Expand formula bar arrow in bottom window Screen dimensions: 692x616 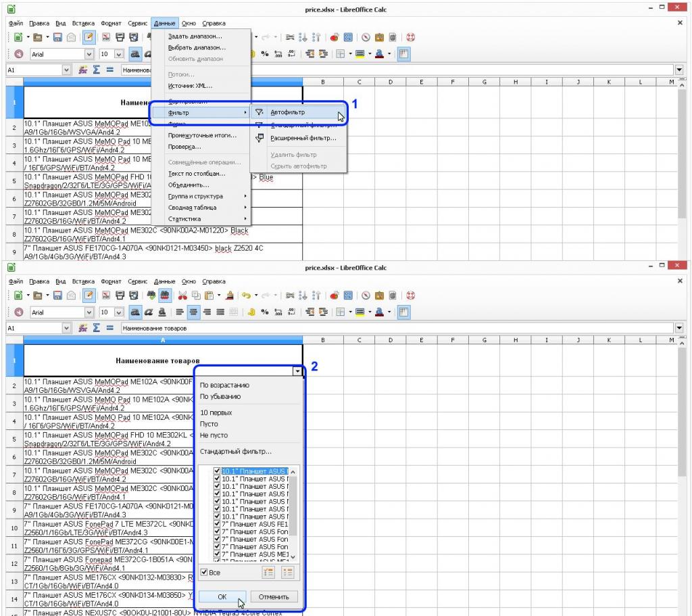pyautogui.click(x=679, y=328)
